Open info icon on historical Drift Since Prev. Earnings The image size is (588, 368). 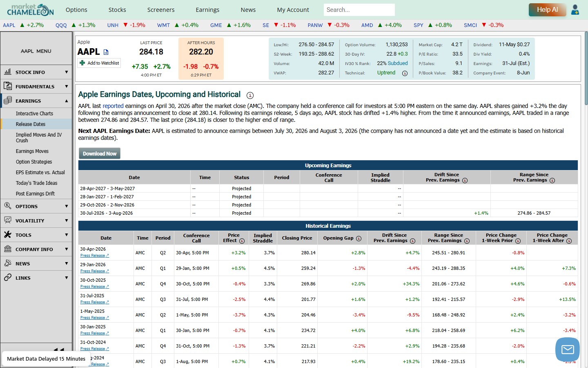412,241
